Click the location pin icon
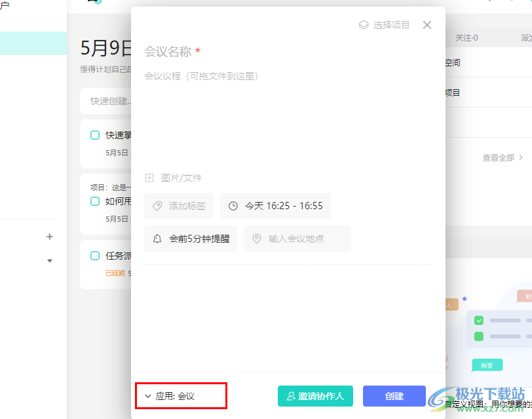 click(257, 239)
